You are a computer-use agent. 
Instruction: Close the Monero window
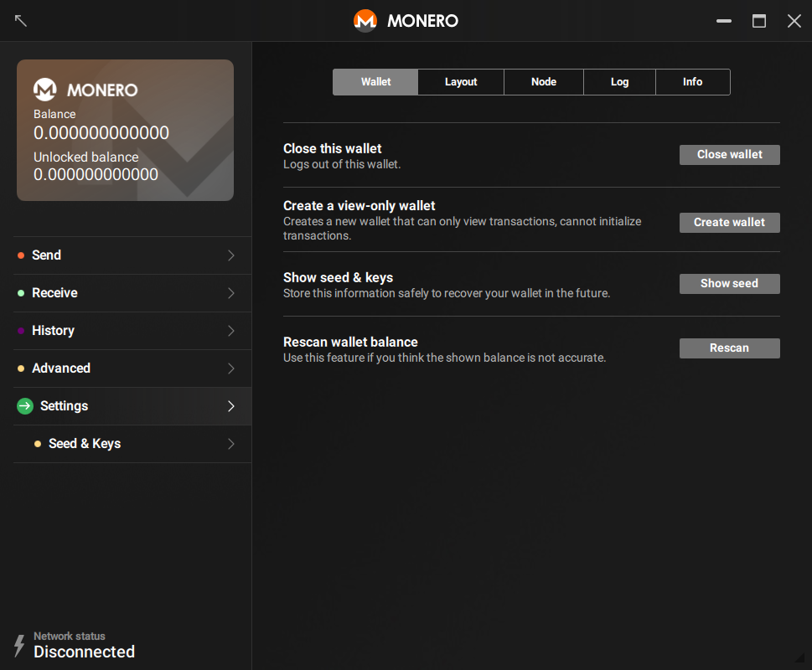794,21
